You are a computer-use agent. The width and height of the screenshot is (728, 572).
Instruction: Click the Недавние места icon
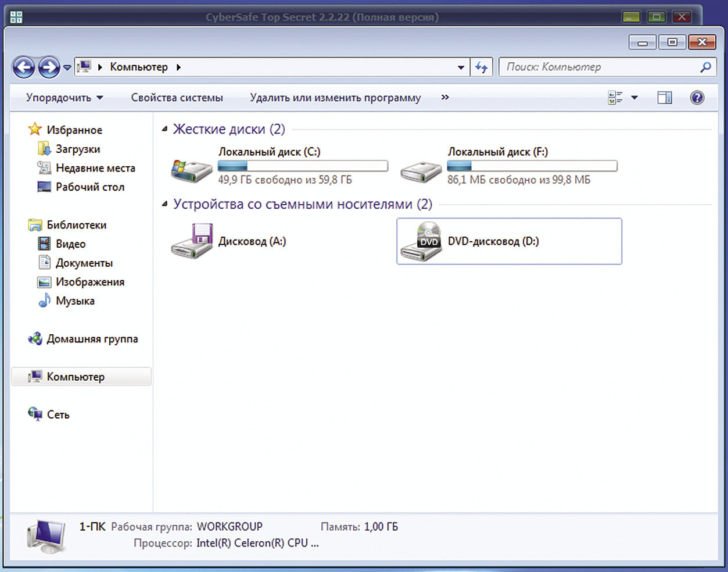[44, 167]
